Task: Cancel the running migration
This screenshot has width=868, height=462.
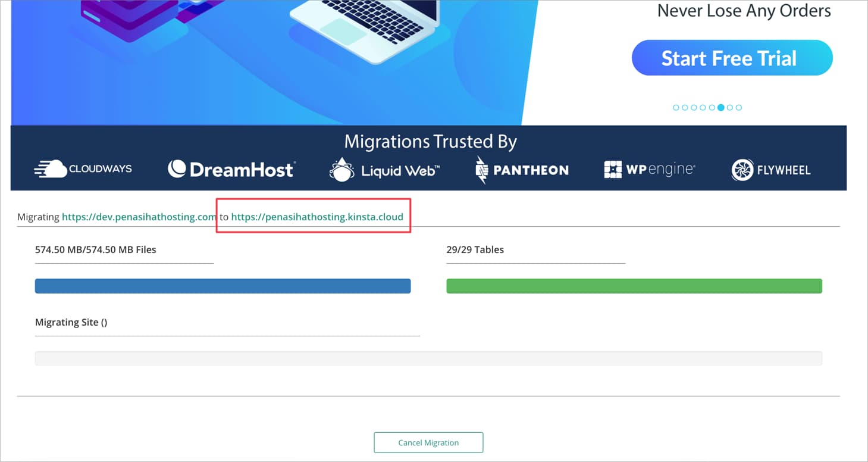Action: pyautogui.click(x=428, y=442)
